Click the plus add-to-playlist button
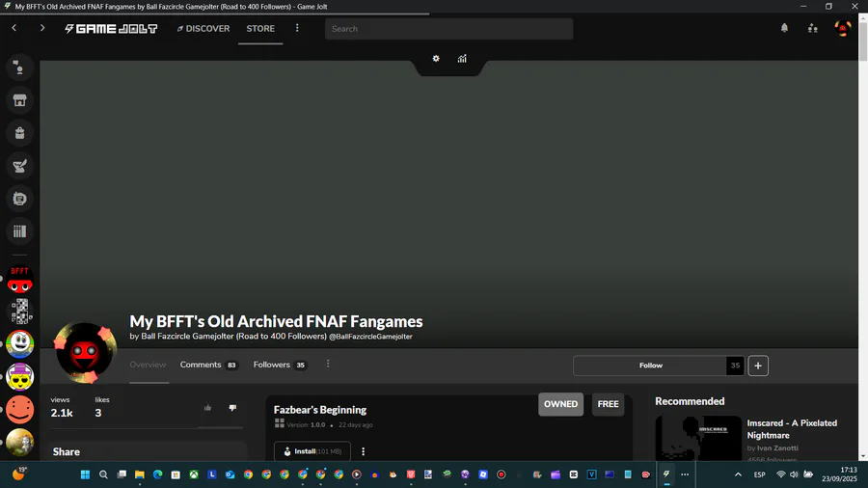The width and height of the screenshot is (868, 488). click(758, 366)
